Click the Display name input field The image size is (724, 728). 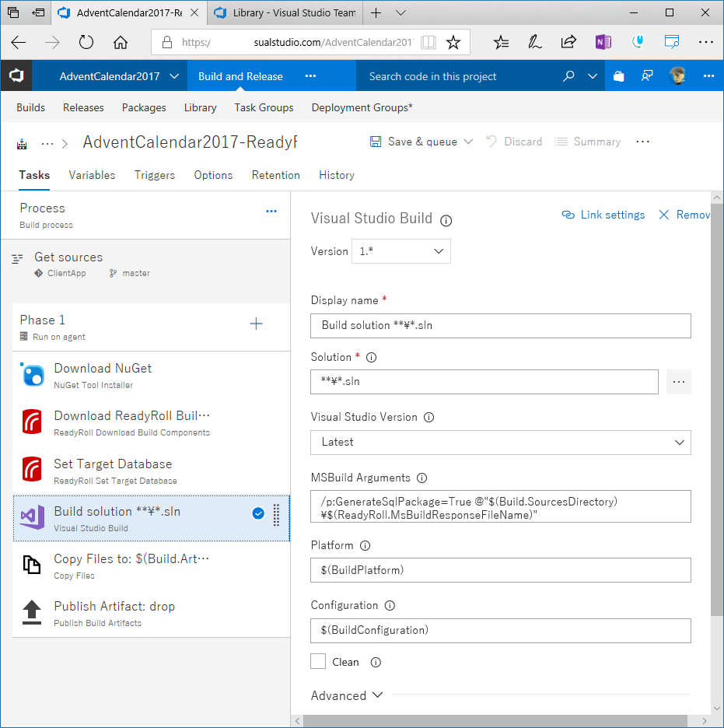[500, 326]
